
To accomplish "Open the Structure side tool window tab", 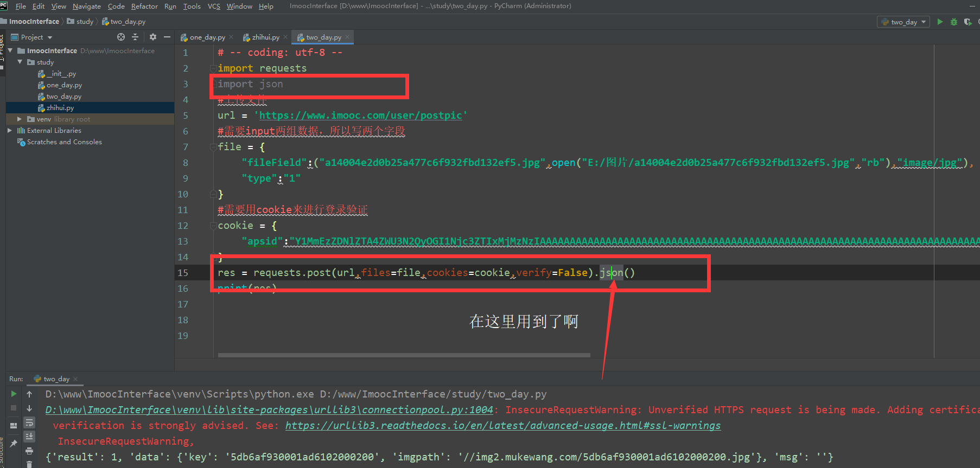I will (2, 451).
